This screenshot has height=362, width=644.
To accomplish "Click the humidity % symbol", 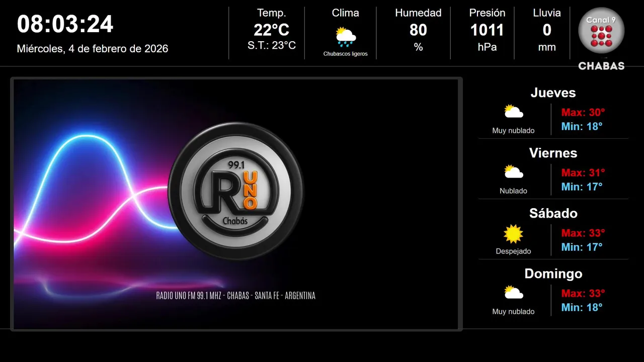I will click(418, 47).
